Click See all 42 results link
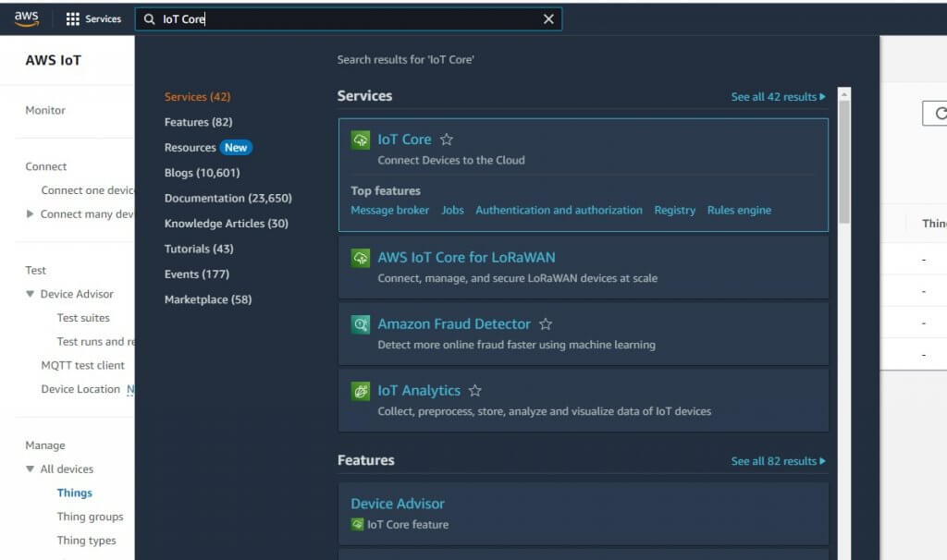This screenshot has width=947, height=560. [774, 96]
